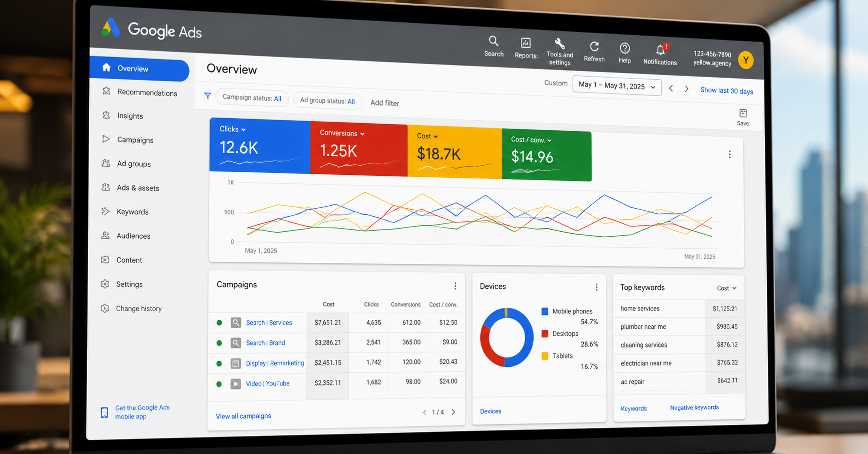Open the Help question mark icon

point(625,48)
